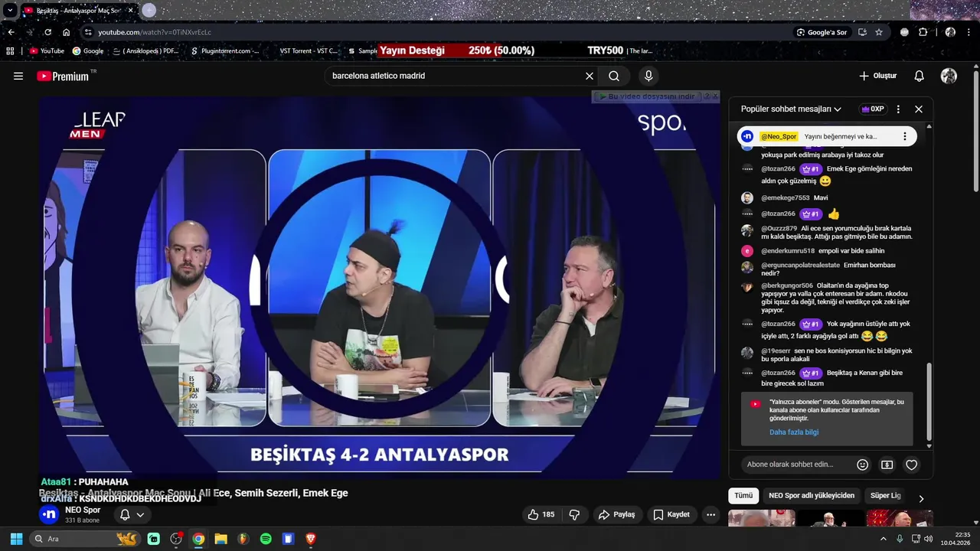Open Chrome three-dot menu
980x551 pixels.
point(969,32)
